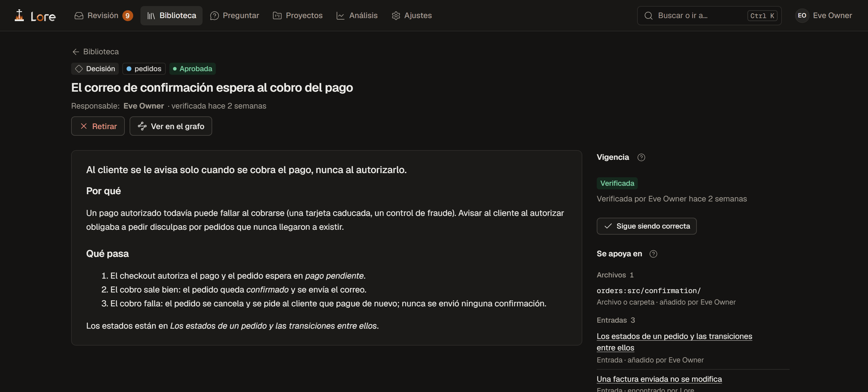Click list item 2 about confirmado order
This screenshot has height=392, width=868.
click(234, 289)
